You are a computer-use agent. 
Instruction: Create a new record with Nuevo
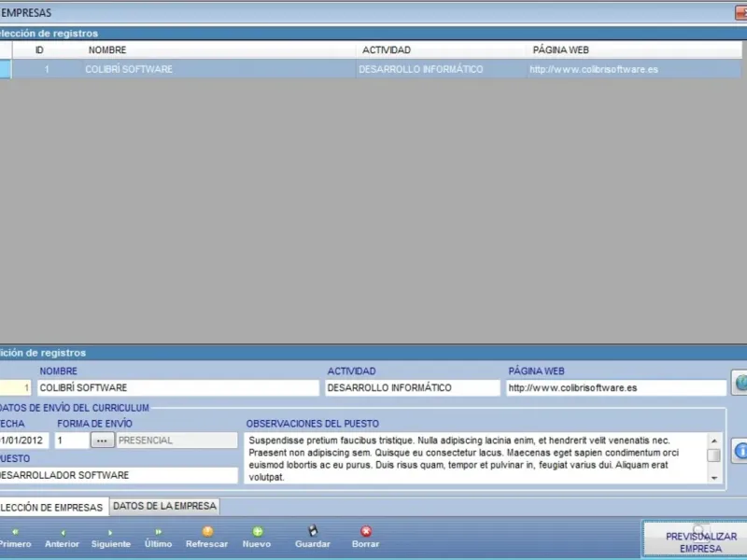click(257, 538)
